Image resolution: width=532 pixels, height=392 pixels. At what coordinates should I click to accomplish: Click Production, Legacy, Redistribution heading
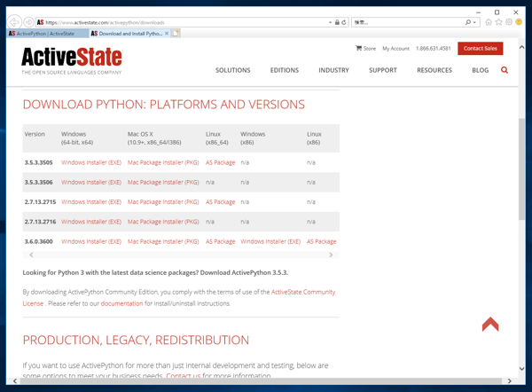click(x=136, y=340)
